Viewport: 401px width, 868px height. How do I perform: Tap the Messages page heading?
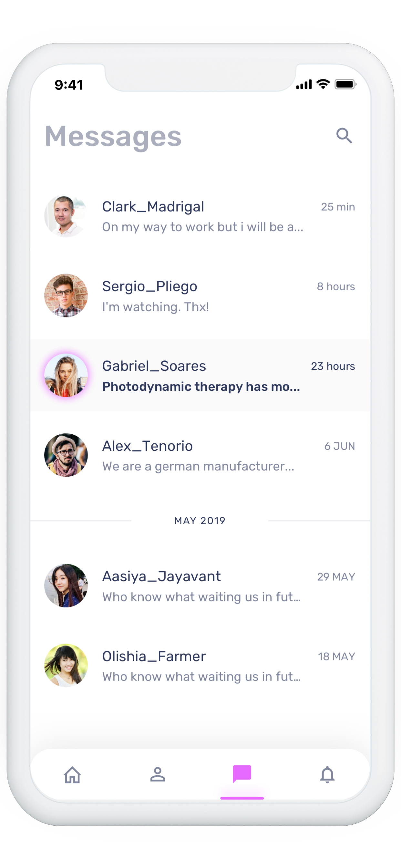(113, 137)
